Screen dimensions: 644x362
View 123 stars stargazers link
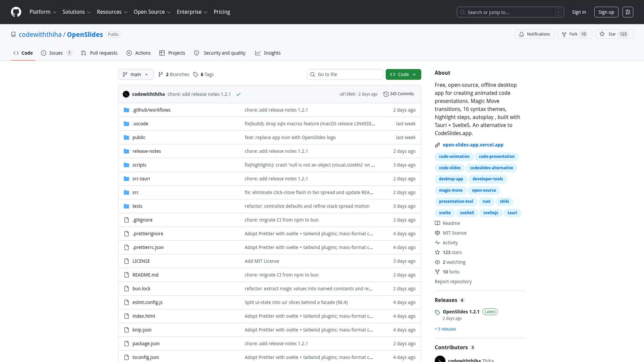click(x=448, y=252)
